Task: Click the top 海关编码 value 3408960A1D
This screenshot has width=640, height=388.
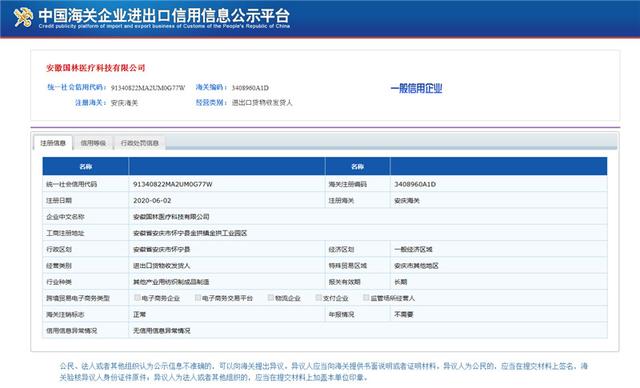Action: [250, 88]
